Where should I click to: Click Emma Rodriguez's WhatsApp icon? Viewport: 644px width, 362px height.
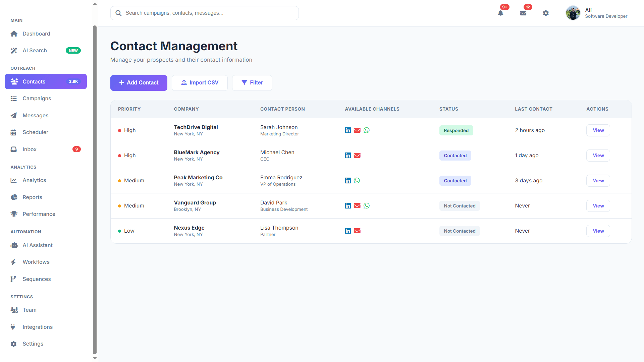(x=357, y=181)
